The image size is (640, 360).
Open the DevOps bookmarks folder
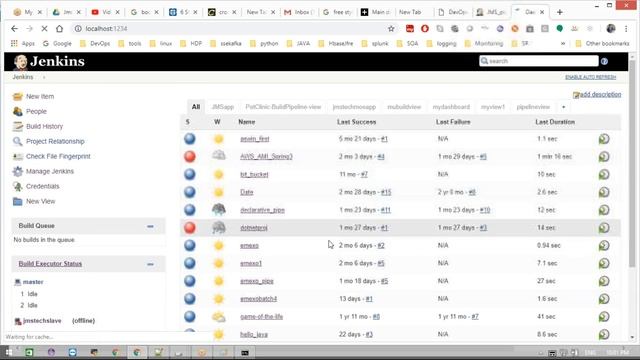96,43
